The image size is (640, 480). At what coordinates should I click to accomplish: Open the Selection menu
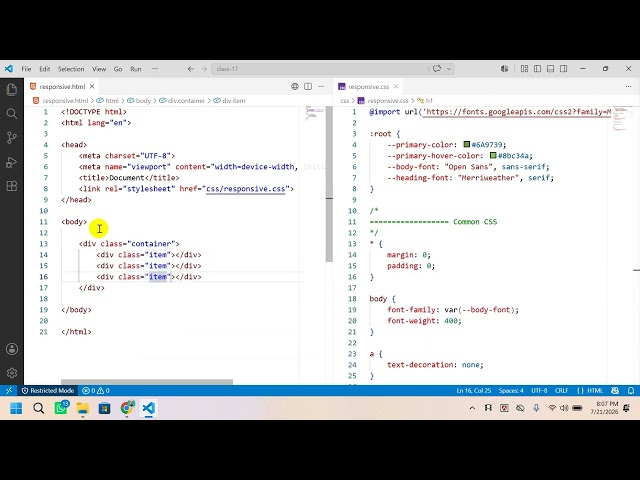coord(71,69)
